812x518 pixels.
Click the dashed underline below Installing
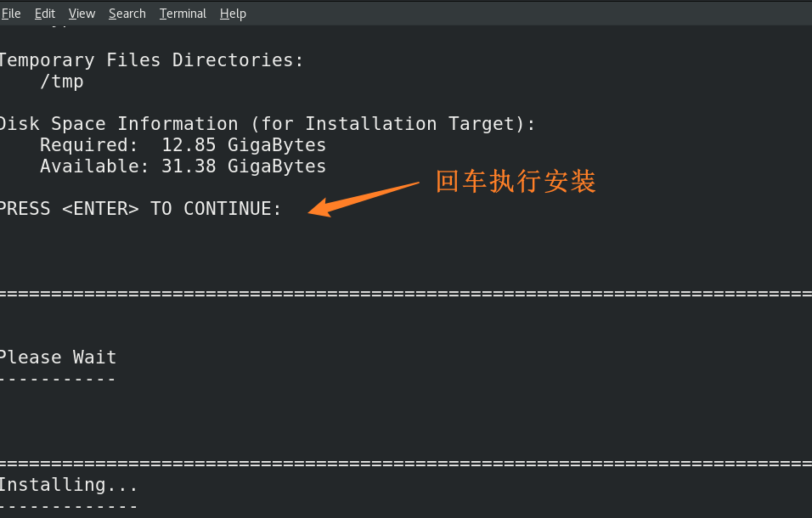68,506
